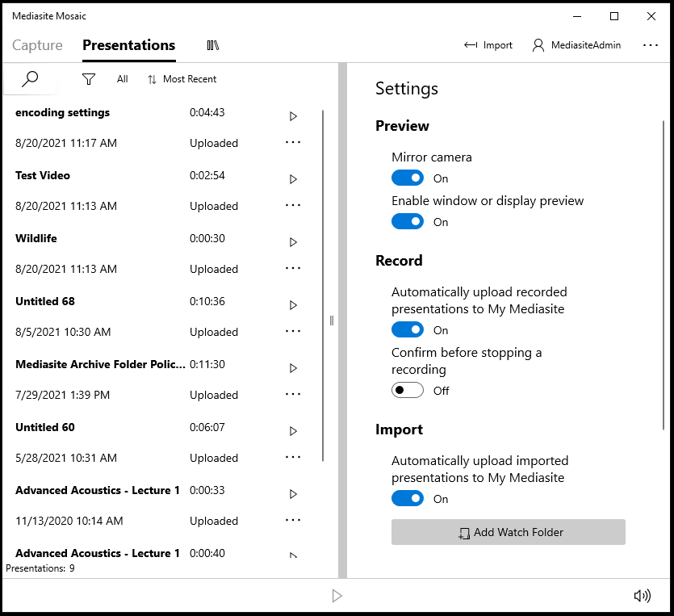Switch to the Capture tab
674x616 pixels.
(x=37, y=45)
